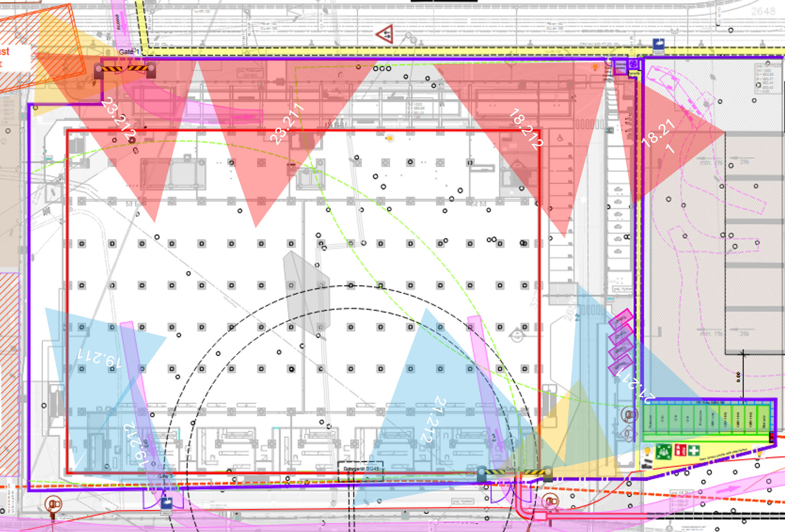The image size is (785, 532).
Task: Click the blue square sign on yellow road
Action: pos(659,44)
